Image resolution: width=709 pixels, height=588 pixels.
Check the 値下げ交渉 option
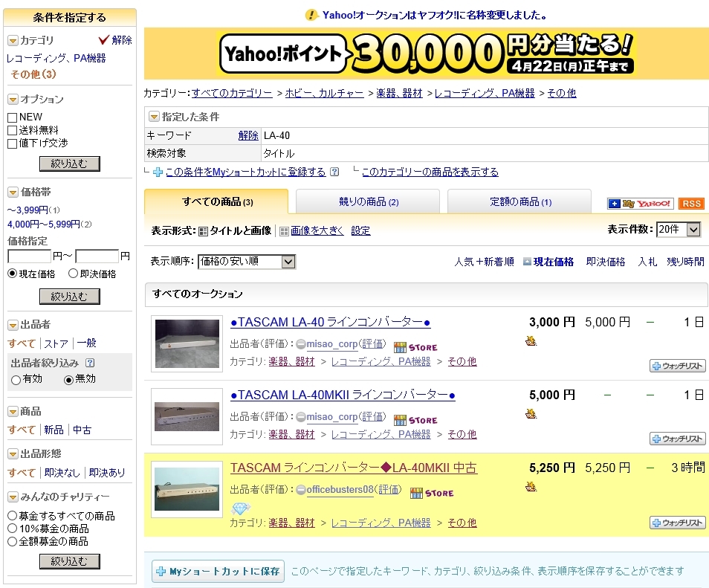tap(13, 143)
